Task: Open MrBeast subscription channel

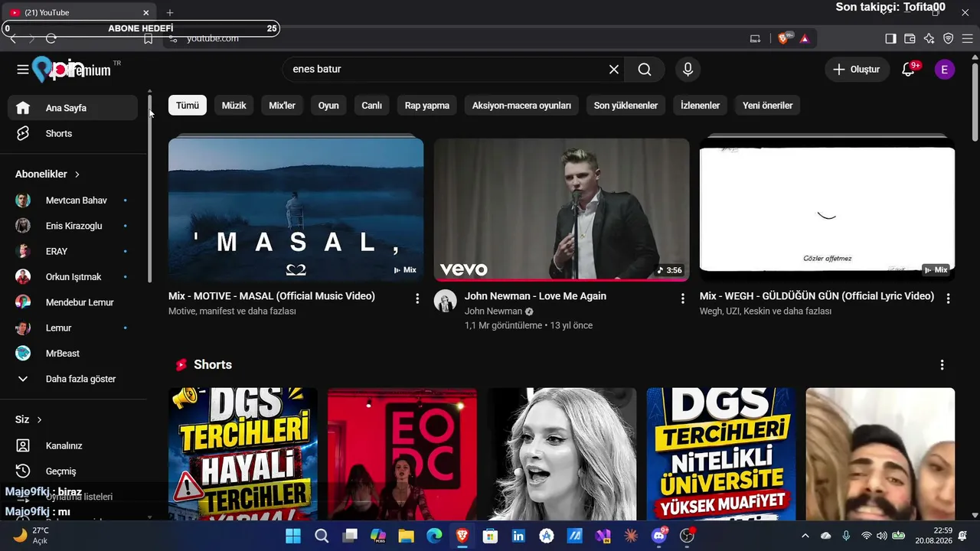Action: coord(73,354)
